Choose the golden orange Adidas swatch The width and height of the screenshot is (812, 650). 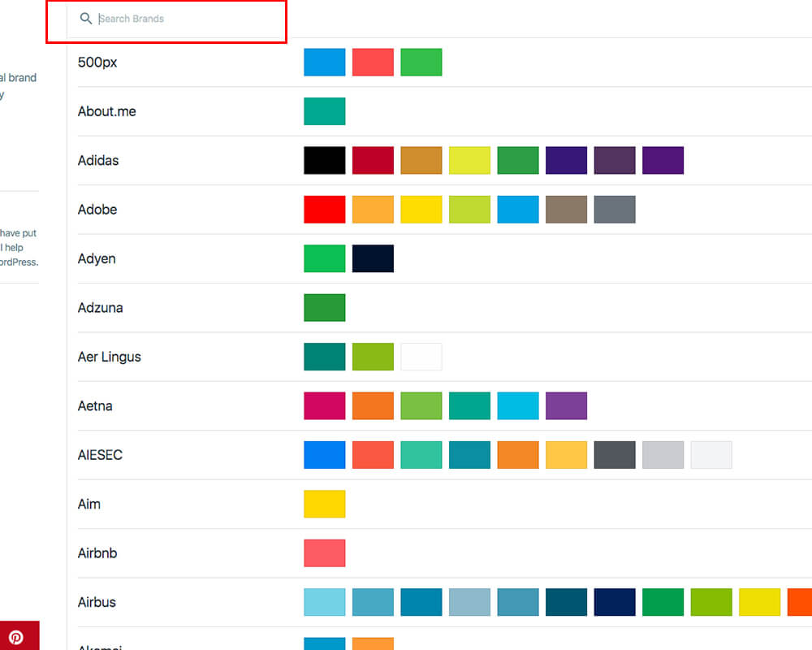tap(421, 160)
